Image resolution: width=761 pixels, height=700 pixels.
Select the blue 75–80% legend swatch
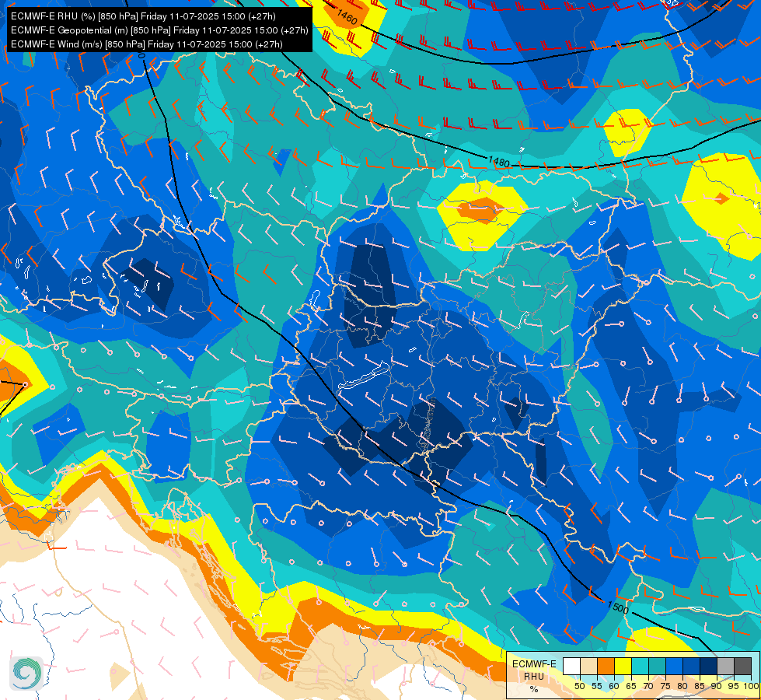[x=674, y=666]
